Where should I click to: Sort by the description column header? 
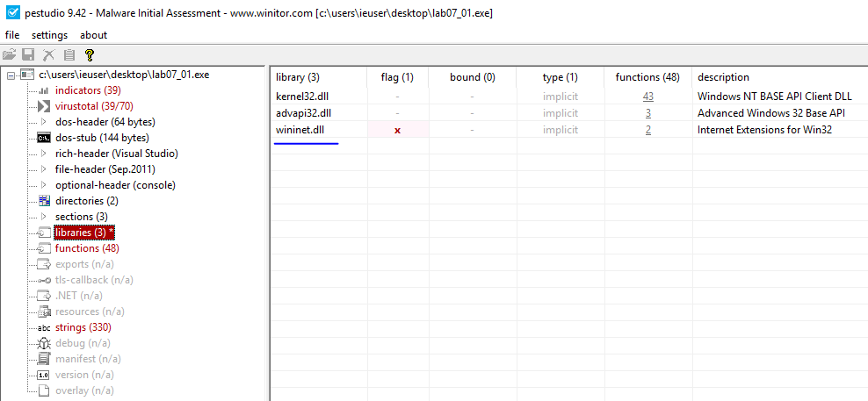pyautogui.click(x=780, y=77)
